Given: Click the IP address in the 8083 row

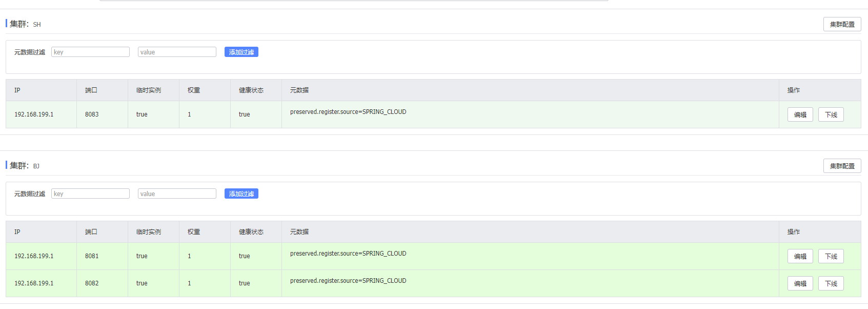Looking at the screenshot, I should [34, 114].
